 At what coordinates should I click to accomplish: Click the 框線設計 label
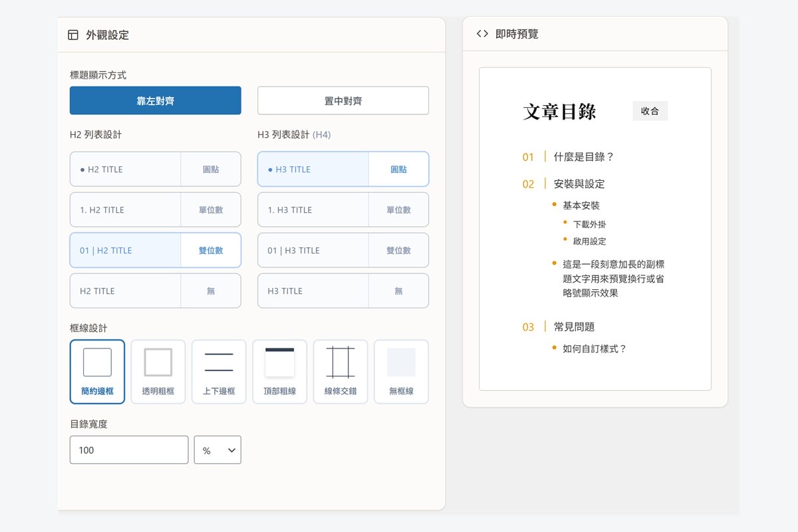[x=88, y=328]
